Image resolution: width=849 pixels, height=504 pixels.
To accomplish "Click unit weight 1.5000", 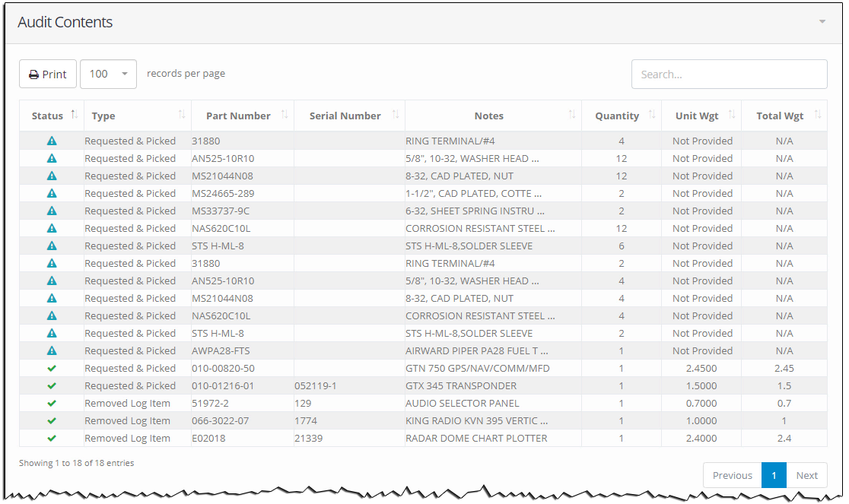I will click(701, 385).
